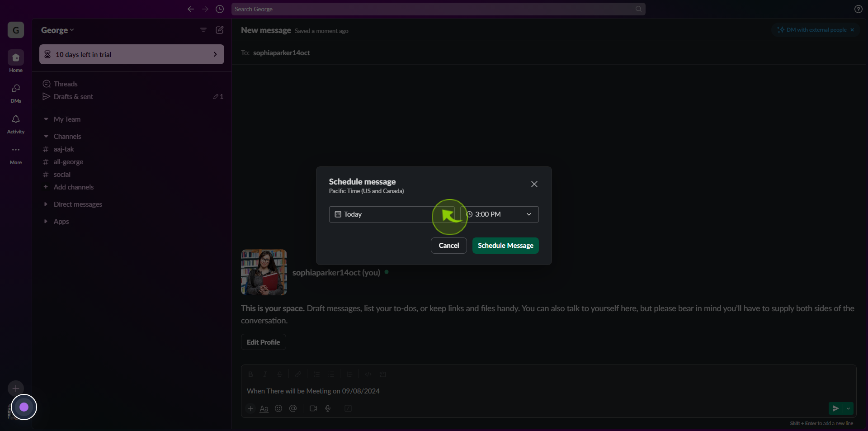This screenshot has height=431, width=868.
Task: Open Activity notifications
Action: pyautogui.click(x=16, y=123)
